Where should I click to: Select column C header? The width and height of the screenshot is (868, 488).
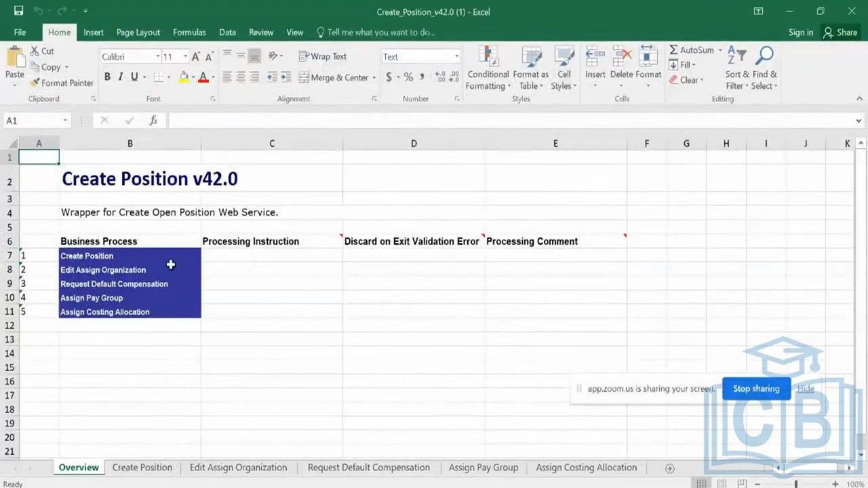click(272, 144)
